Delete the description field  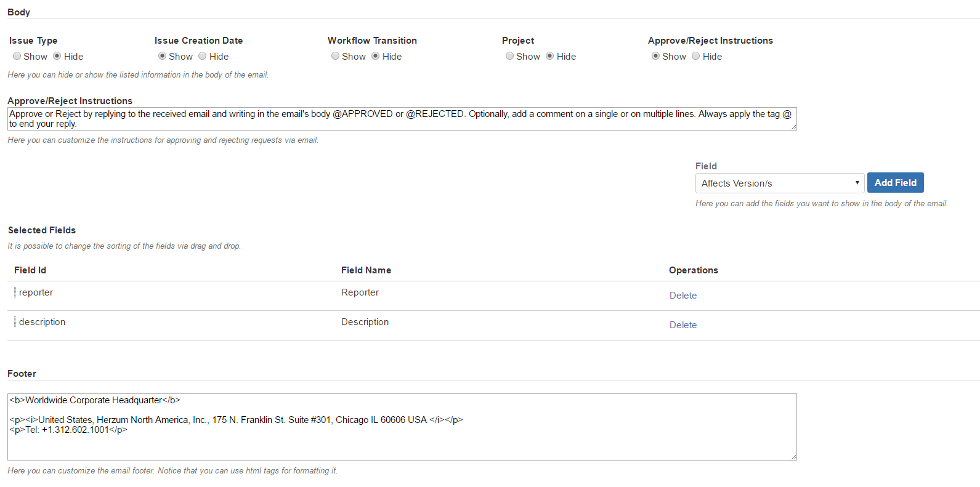pos(682,325)
